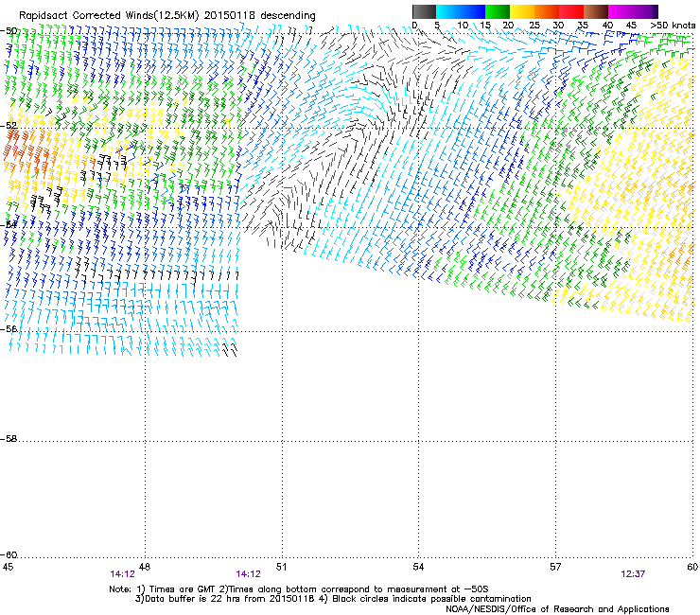
Task: Click the purple '12:37' swath time
Action: pyautogui.click(x=633, y=574)
